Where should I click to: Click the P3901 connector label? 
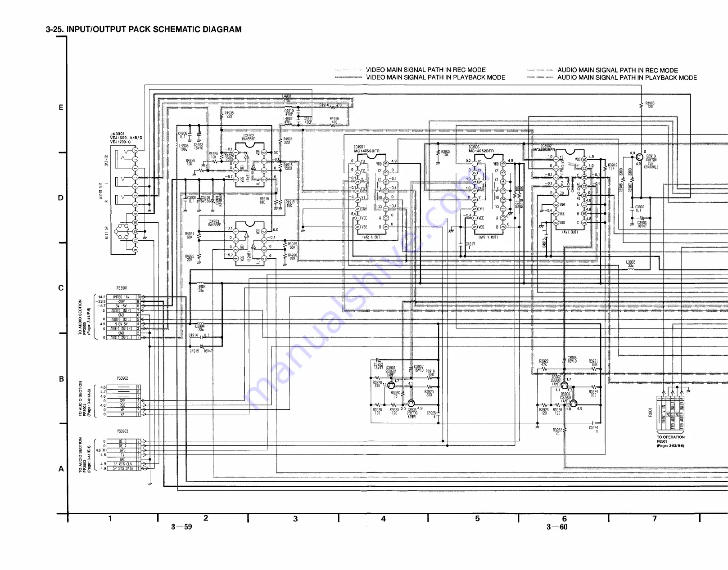650,412
